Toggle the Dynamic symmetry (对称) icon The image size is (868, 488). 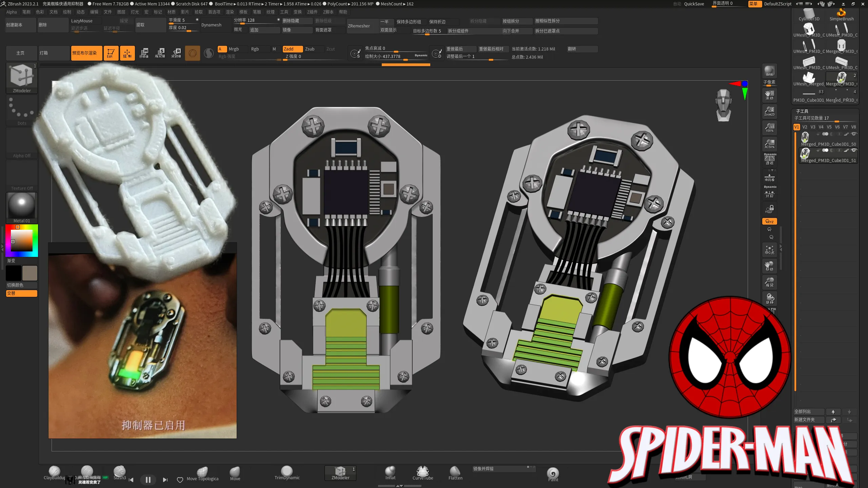(x=770, y=192)
